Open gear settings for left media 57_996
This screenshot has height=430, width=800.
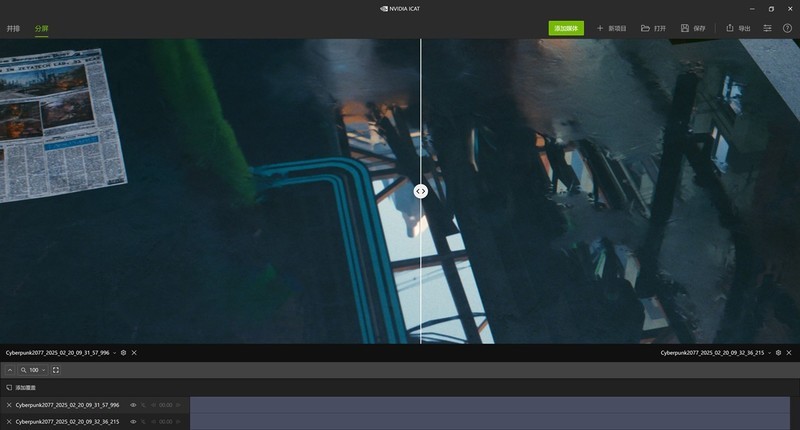(123, 353)
